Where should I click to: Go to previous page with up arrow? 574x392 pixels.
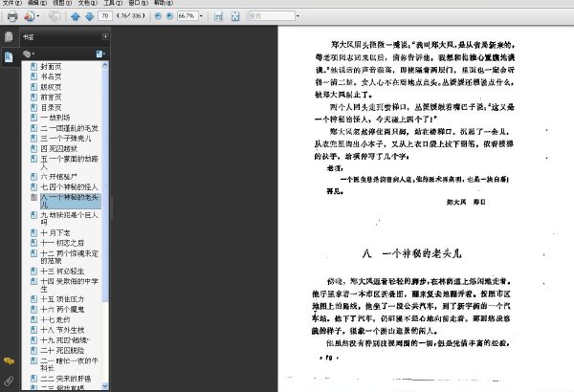click(76, 16)
